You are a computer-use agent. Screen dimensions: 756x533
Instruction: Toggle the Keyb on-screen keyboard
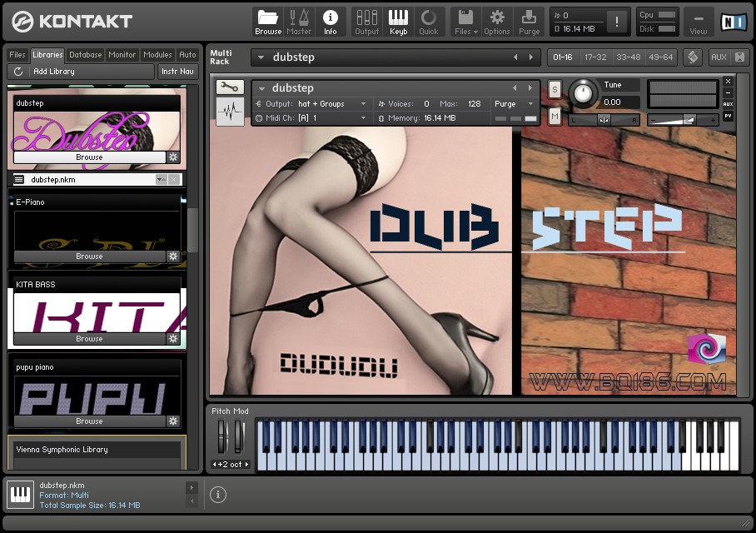398,22
